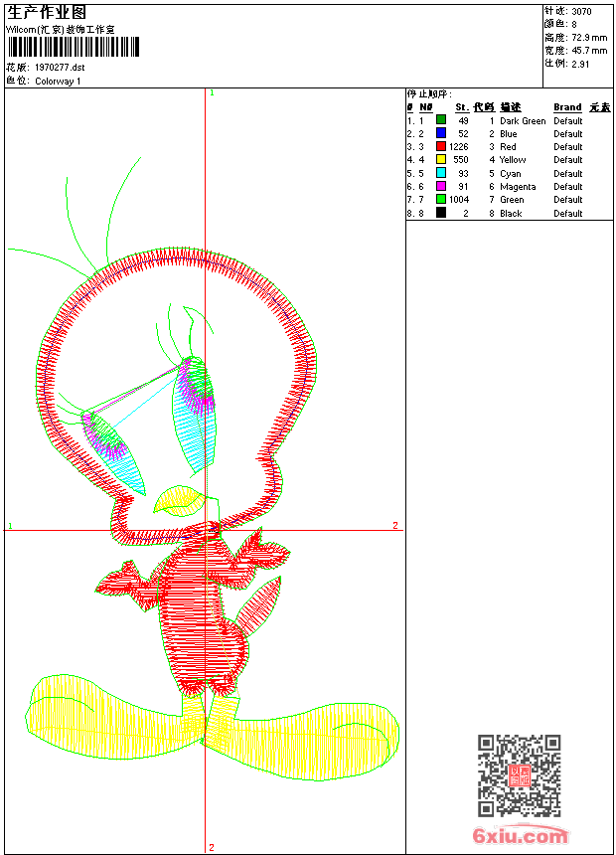Click the Colorway 1 label
Screen dimensions: 616x855
(x=58, y=81)
